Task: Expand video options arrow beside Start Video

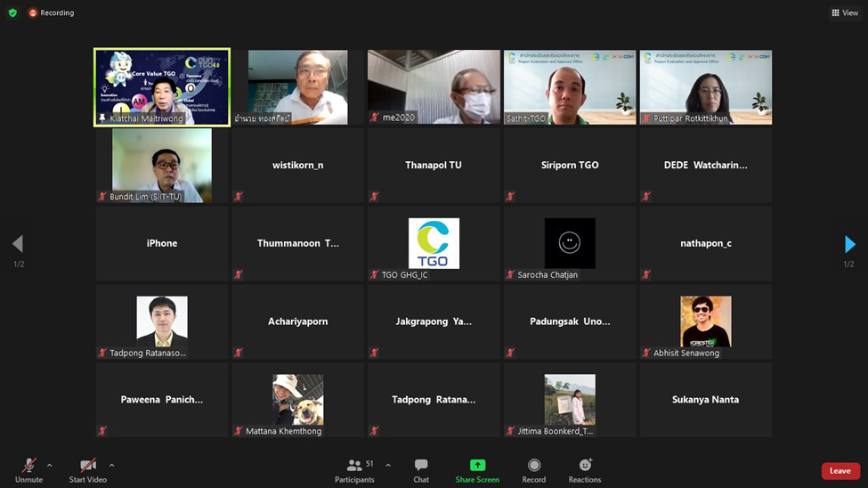Action: pos(111,465)
